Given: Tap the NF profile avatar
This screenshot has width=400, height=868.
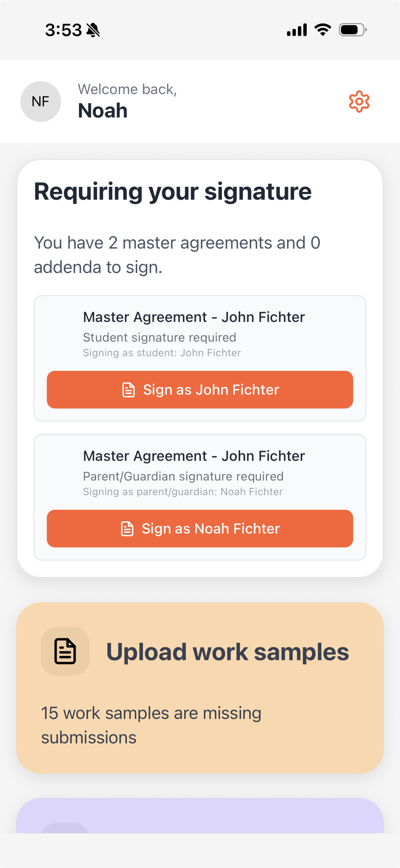Looking at the screenshot, I should [41, 102].
